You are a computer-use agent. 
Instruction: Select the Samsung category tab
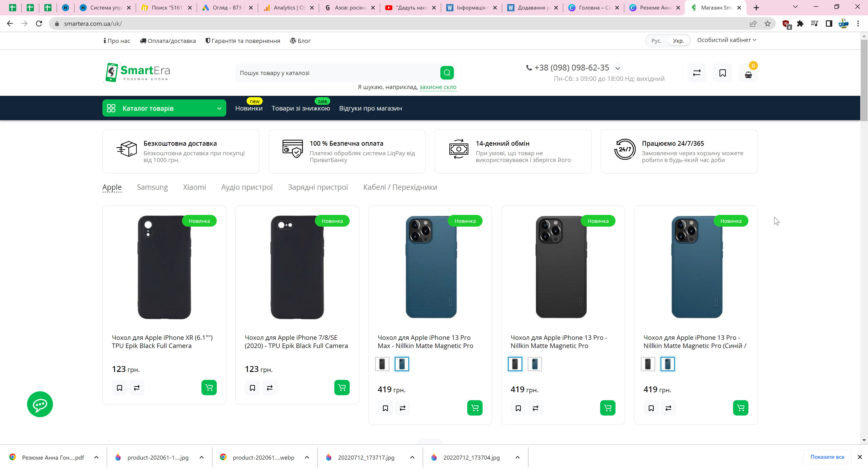point(152,187)
